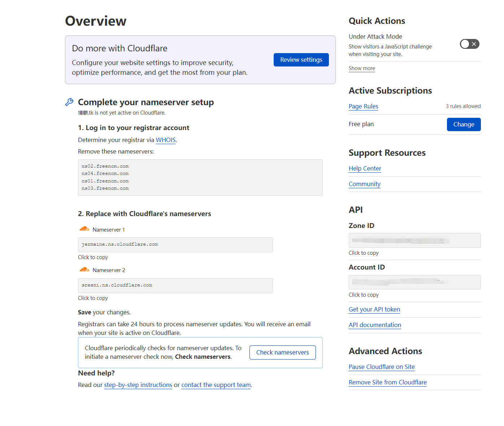Screen dimensions: 504x426
Task: Open the Page Rules link
Action: click(x=364, y=106)
